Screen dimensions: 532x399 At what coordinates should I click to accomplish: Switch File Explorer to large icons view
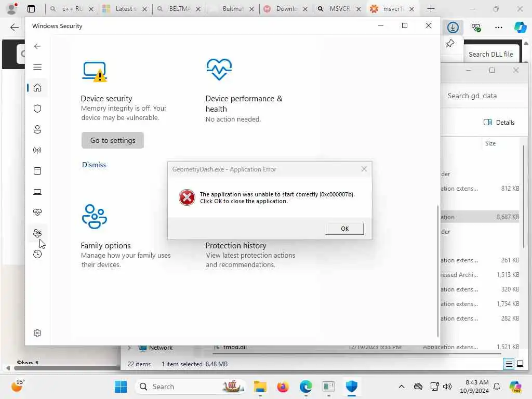click(x=520, y=364)
